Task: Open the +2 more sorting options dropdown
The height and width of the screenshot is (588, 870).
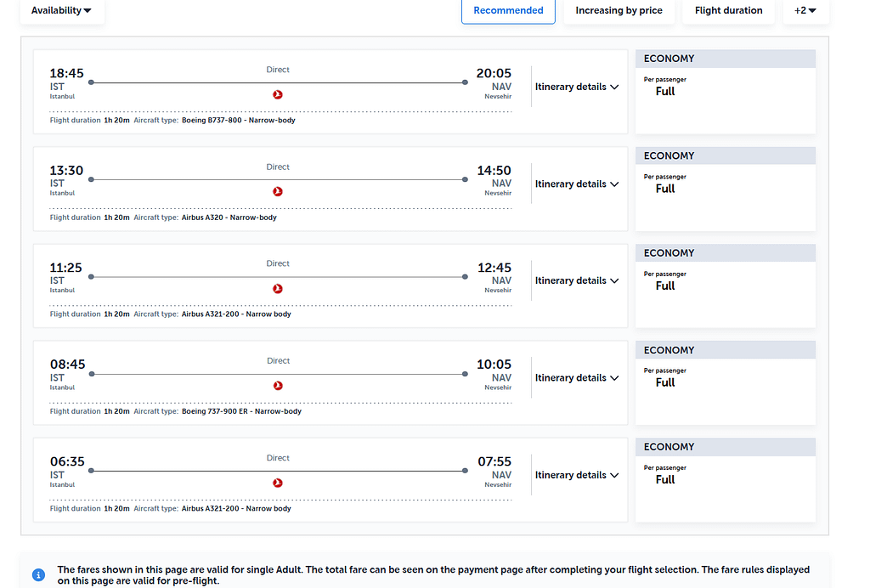Action: 805,10
